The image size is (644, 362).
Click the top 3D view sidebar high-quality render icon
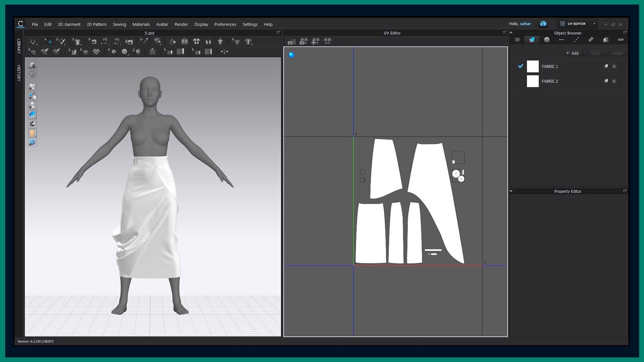[32, 65]
